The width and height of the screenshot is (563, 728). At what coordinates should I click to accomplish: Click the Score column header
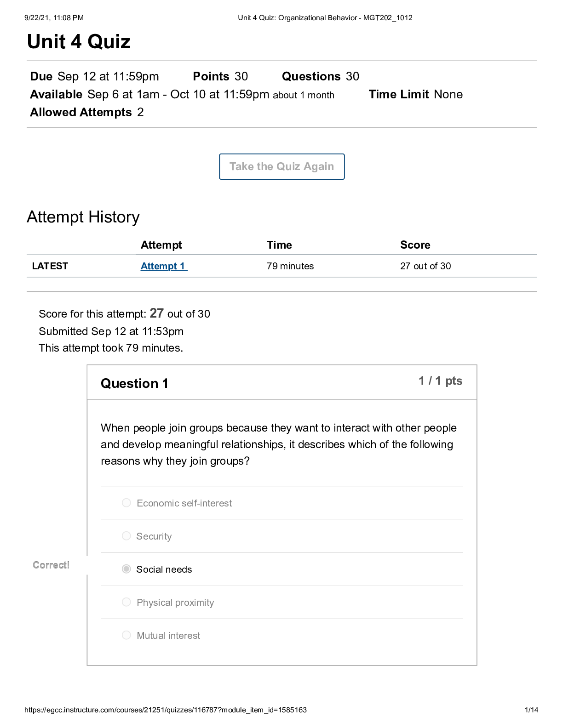tap(415, 245)
